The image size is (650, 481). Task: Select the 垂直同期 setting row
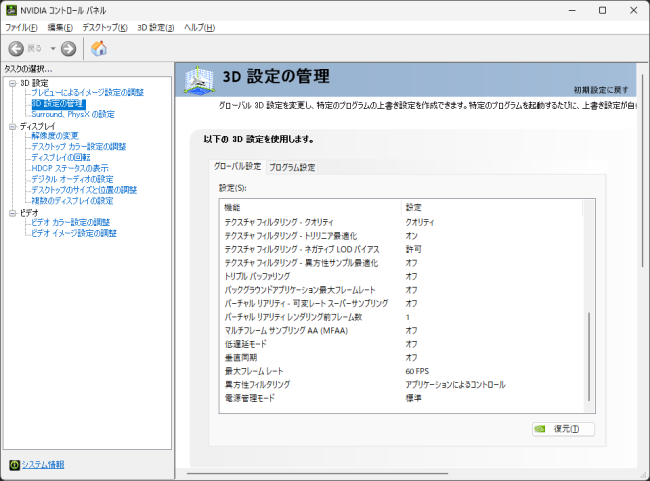click(243, 357)
